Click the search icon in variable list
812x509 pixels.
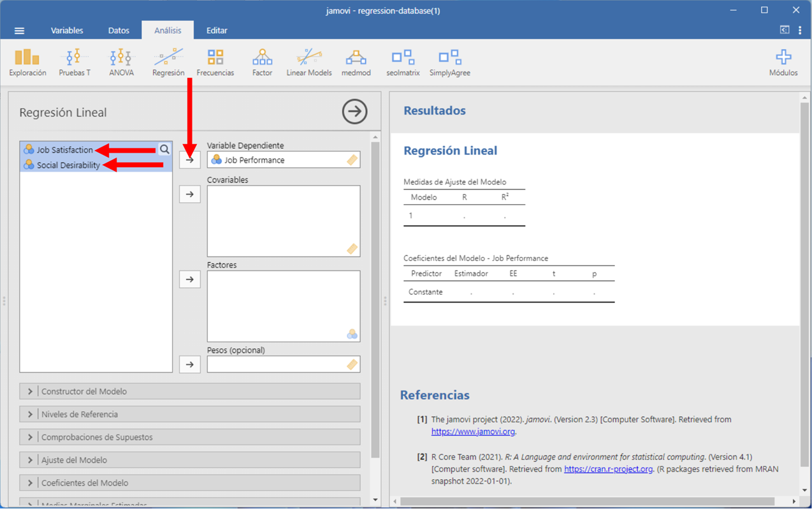point(164,149)
